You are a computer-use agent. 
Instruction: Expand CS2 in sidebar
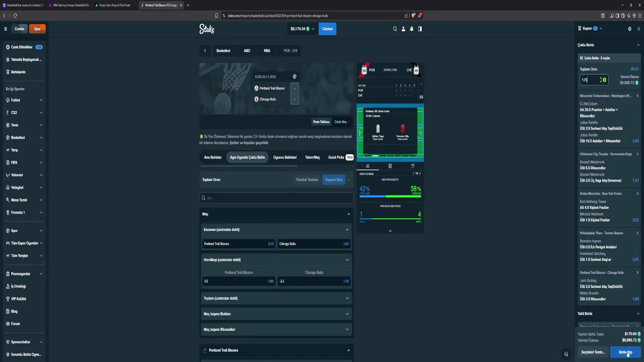(24, 113)
